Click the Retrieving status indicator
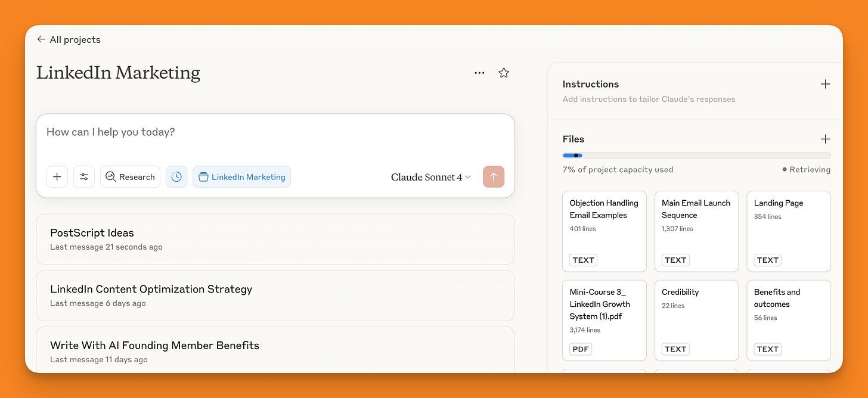 (x=807, y=170)
